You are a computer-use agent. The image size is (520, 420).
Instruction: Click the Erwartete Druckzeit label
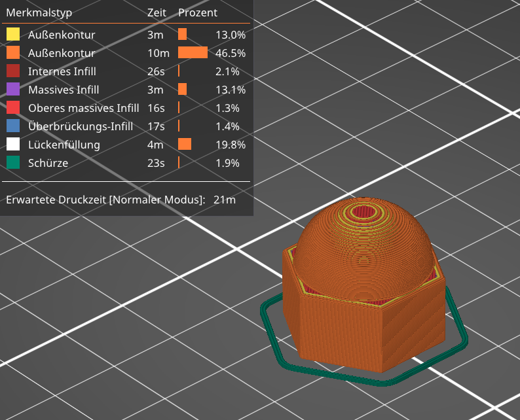tap(105, 200)
